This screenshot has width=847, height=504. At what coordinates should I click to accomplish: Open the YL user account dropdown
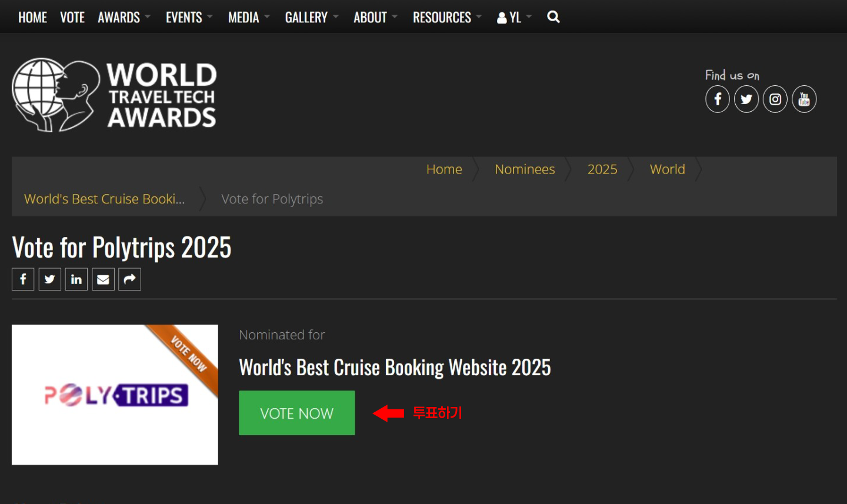pyautogui.click(x=514, y=18)
